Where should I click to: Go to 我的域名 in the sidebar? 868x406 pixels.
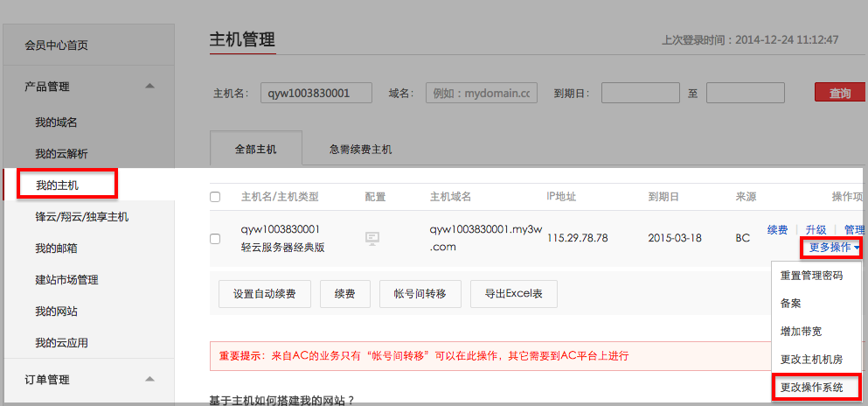[x=61, y=122]
